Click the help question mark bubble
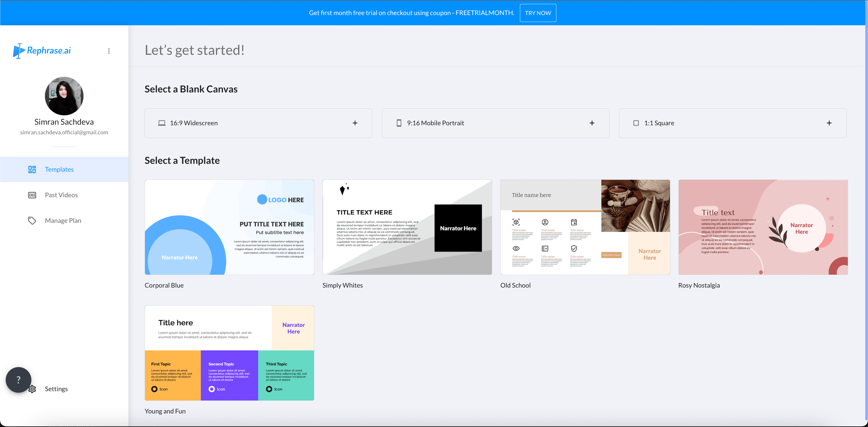 [18, 380]
